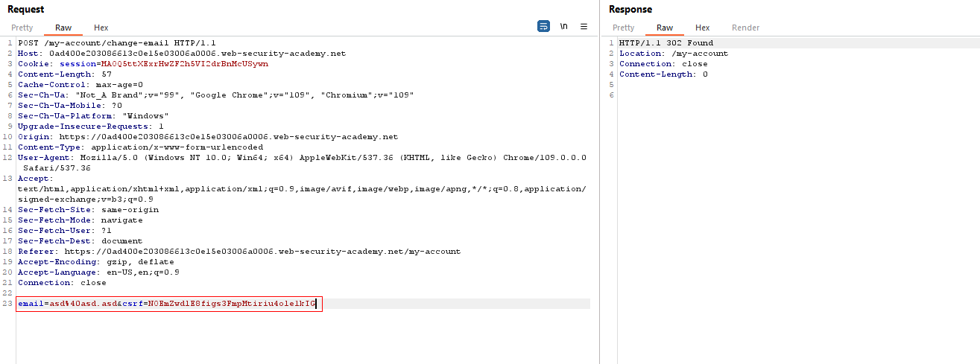Select the Response Raw tab
Image resolution: width=980 pixels, height=364 pixels.
click(x=665, y=28)
